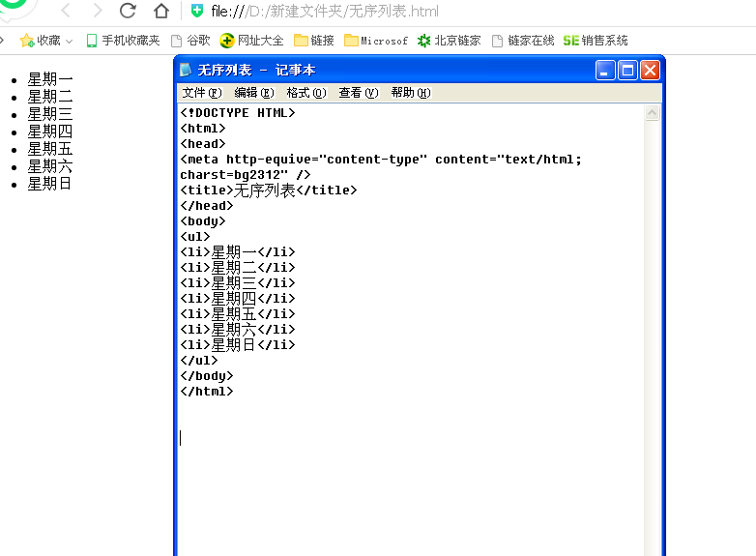Click the browser forward arrow
Image resolution: width=756 pixels, height=556 pixels.
[x=98, y=10]
